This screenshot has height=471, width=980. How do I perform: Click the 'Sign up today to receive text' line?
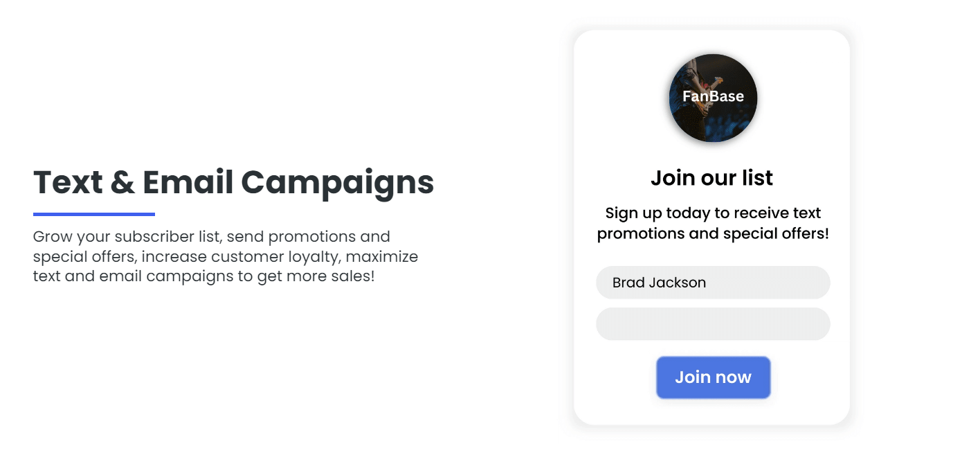pyautogui.click(x=713, y=213)
